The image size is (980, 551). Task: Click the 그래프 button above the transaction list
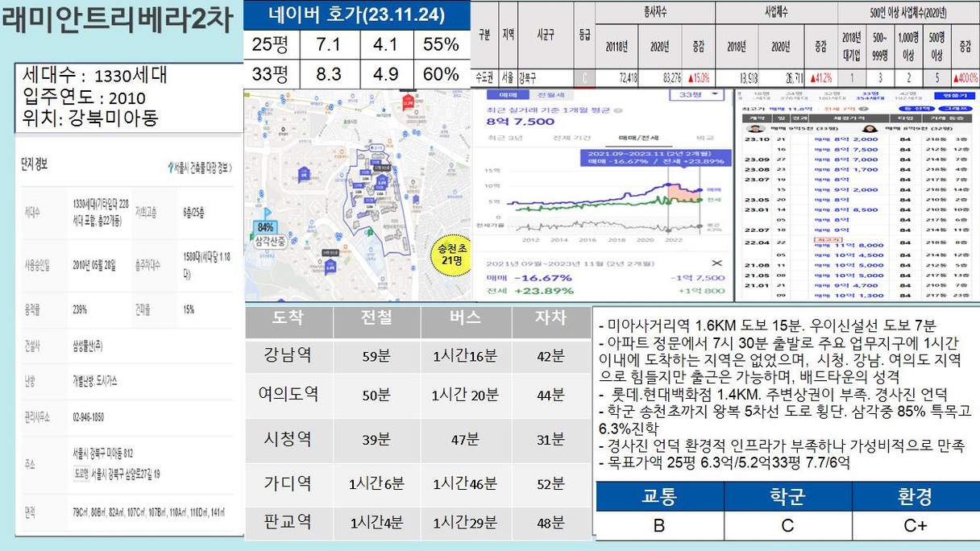point(956,107)
